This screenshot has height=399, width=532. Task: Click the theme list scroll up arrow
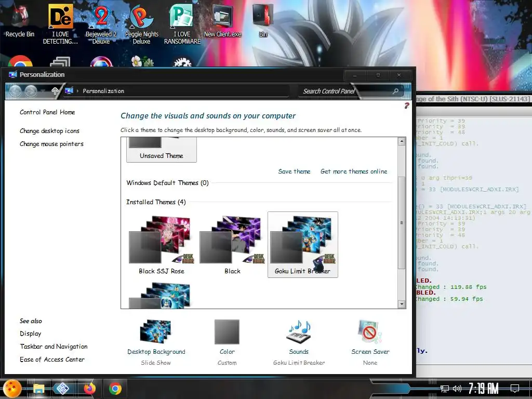point(402,141)
